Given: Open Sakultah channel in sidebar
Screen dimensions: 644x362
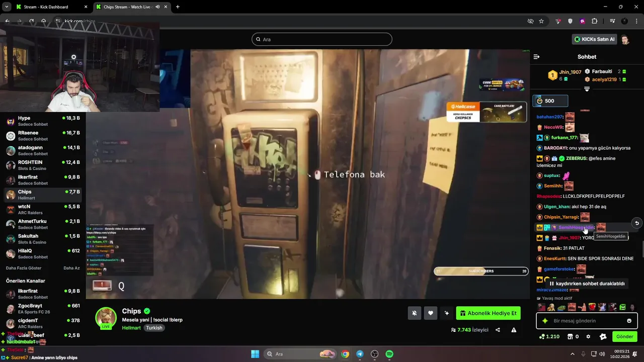Looking at the screenshot, I should point(43,239).
